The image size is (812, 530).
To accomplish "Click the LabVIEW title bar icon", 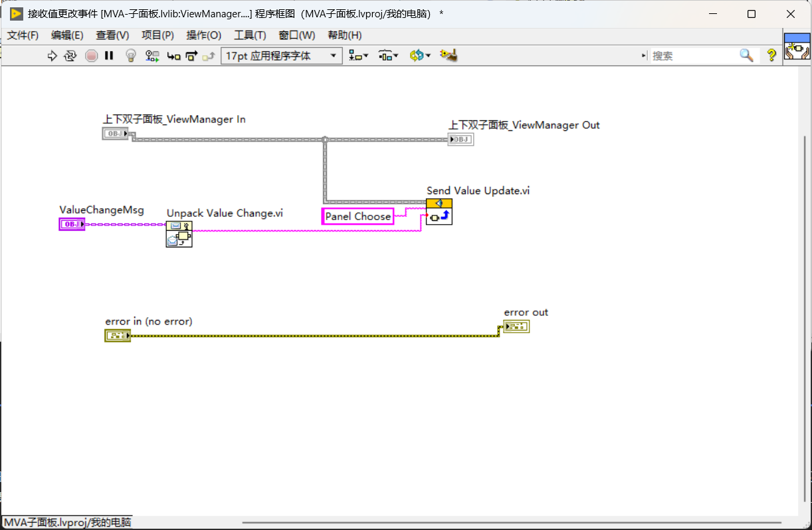I will pos(17,14).
